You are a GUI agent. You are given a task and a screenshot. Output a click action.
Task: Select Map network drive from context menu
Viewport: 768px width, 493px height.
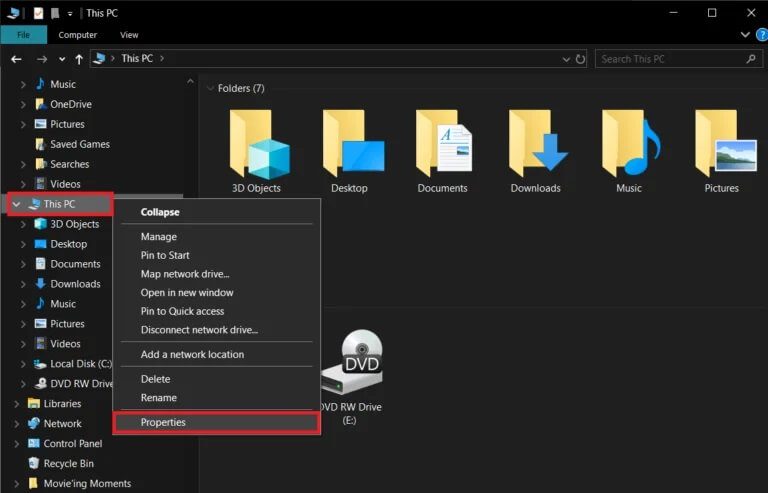click(185, 274)
